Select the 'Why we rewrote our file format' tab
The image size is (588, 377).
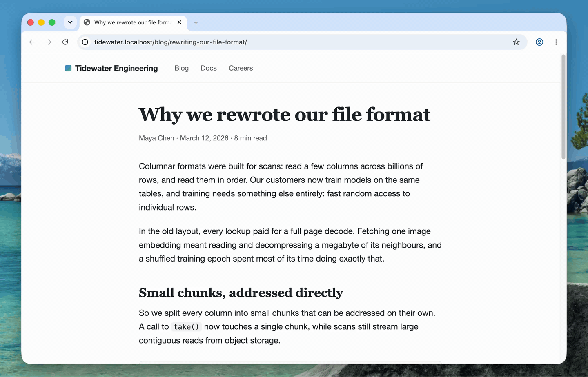point(133,22)
